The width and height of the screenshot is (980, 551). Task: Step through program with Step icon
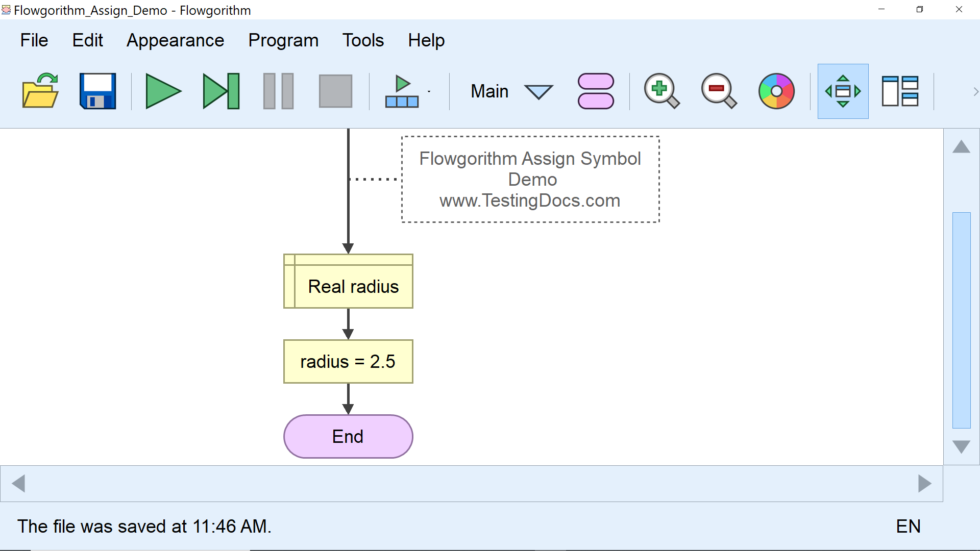[221, 91]
